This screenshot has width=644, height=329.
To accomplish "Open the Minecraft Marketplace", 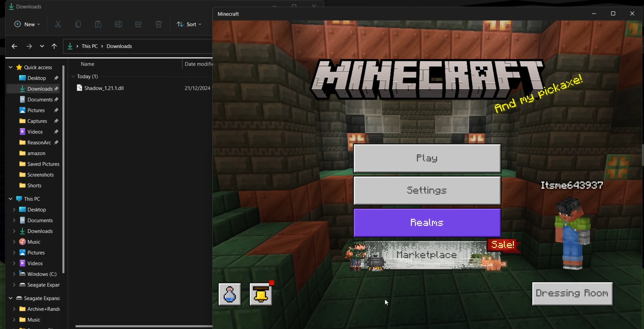I will pyautogui.click(x=427, y=255).
